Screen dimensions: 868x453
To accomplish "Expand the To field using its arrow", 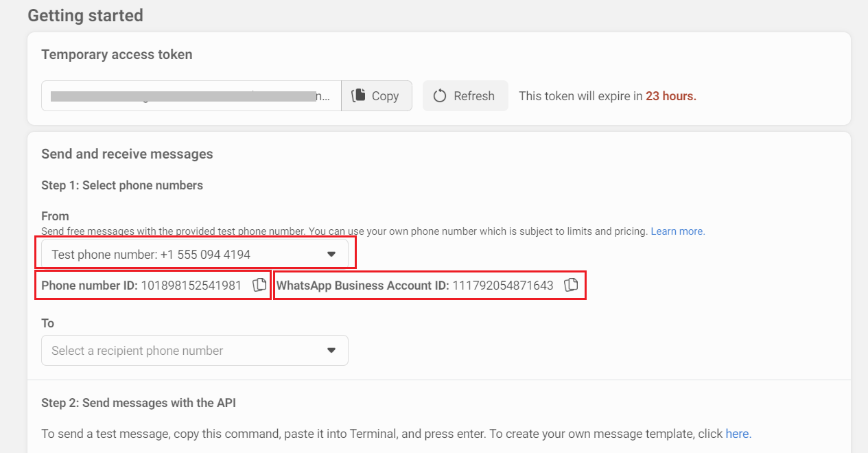I will (331, 351).
